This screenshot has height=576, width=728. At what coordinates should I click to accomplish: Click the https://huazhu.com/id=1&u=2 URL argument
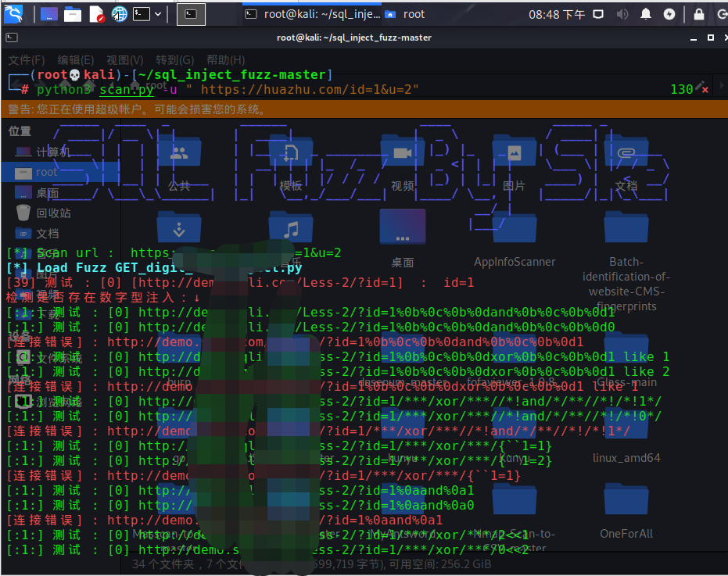(x=306, y=89)
